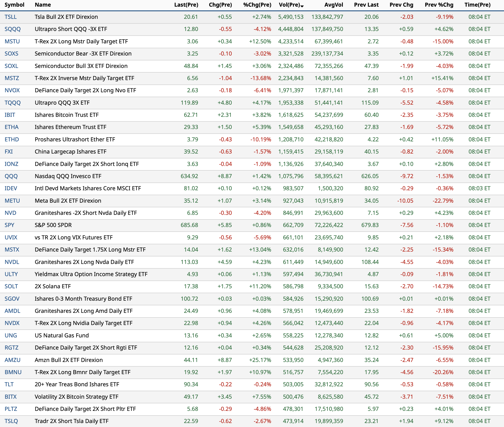Open the QQQ ticker link
The height and width of the screenshot is (427, 504).
(x=11, y=176)
